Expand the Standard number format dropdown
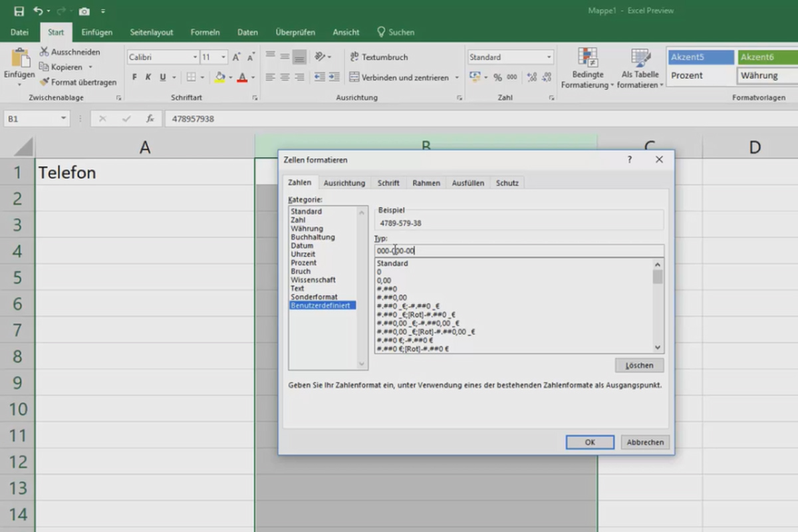This screenshot has width=798, height=532. pos(549,57)
